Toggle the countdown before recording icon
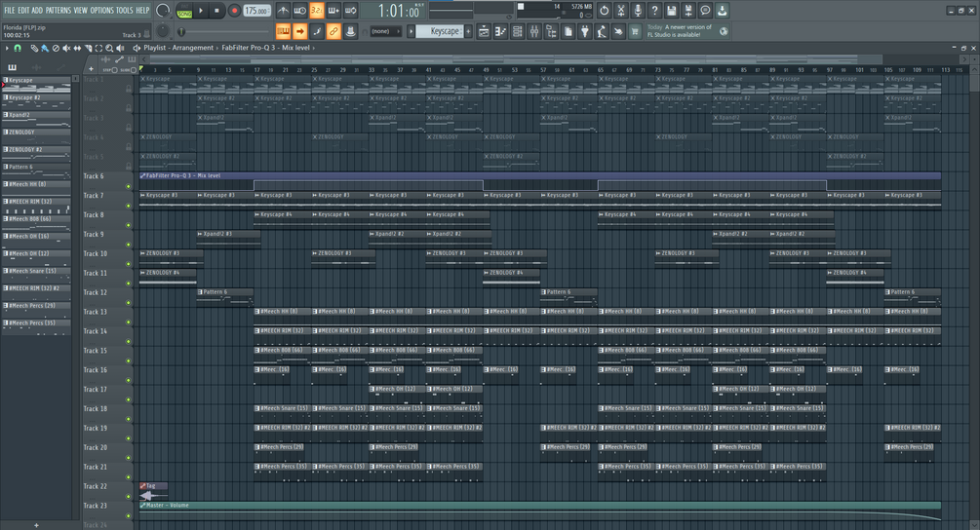The height and width of the screenshot is (530, 980). [317, 11]
